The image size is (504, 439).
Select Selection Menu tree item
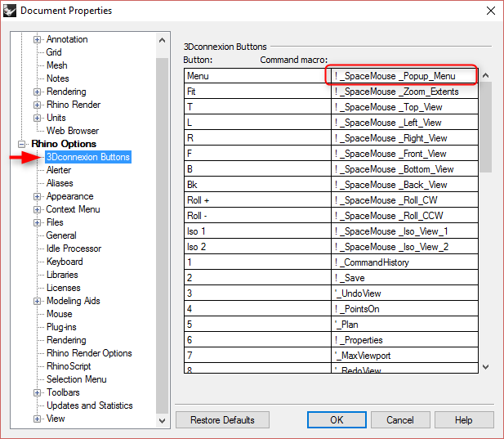pos(77,379)
